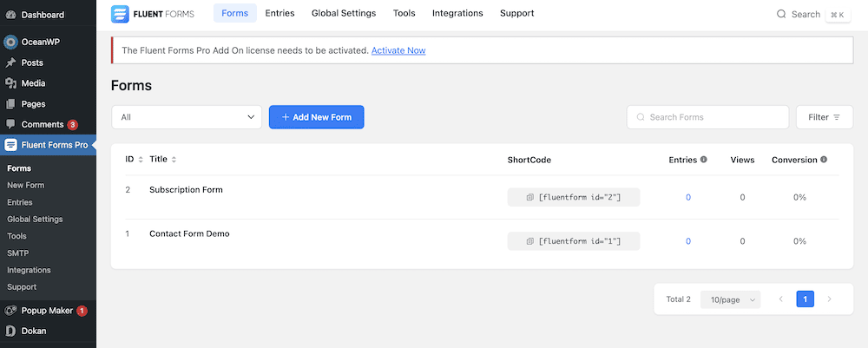The image size is (868, 348).
Task: Click the Posts pushpin icon
Action: pyautogui.click(x=10, y=63)
